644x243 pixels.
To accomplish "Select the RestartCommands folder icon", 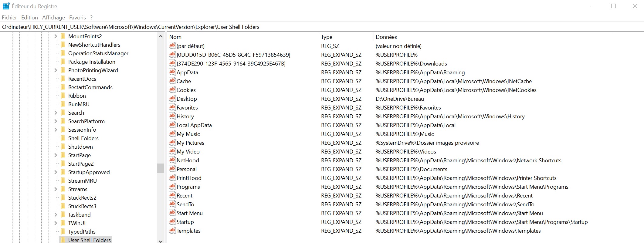I will pos(63,87).
